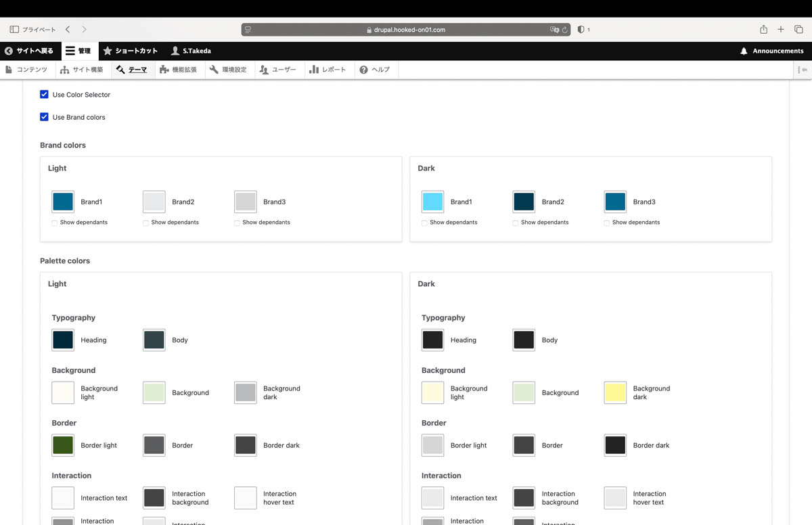
Task: Select the テーマ admin tab
Action: click(132, 70)
